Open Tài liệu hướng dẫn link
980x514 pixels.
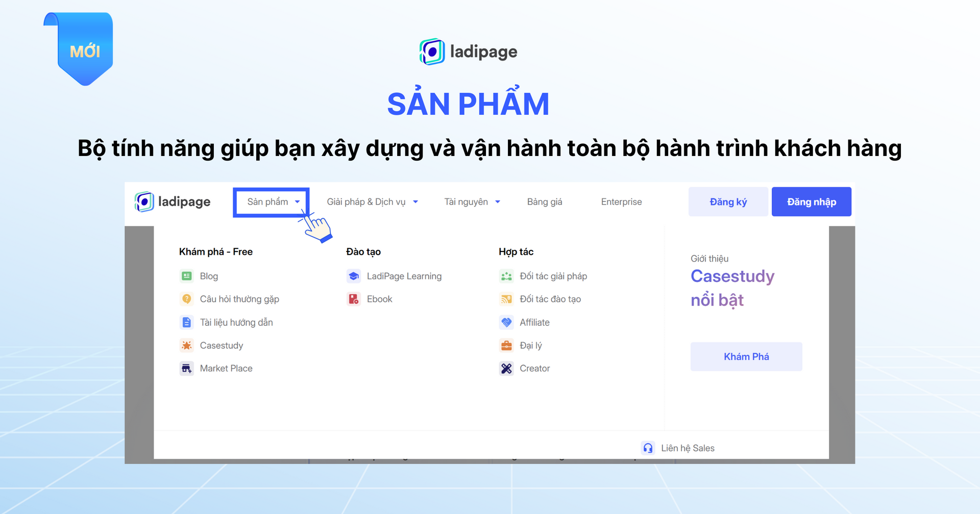[x=236, y=322]
